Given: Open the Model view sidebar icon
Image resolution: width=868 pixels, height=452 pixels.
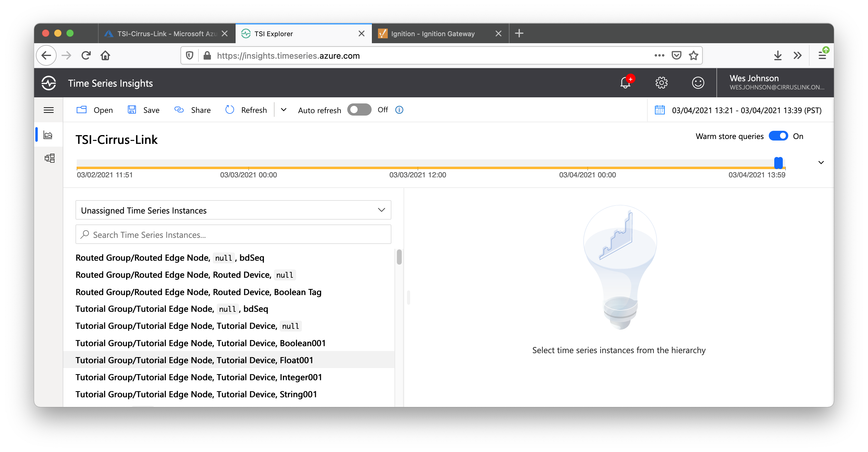Looking at the screenshot, I should 50,158.
